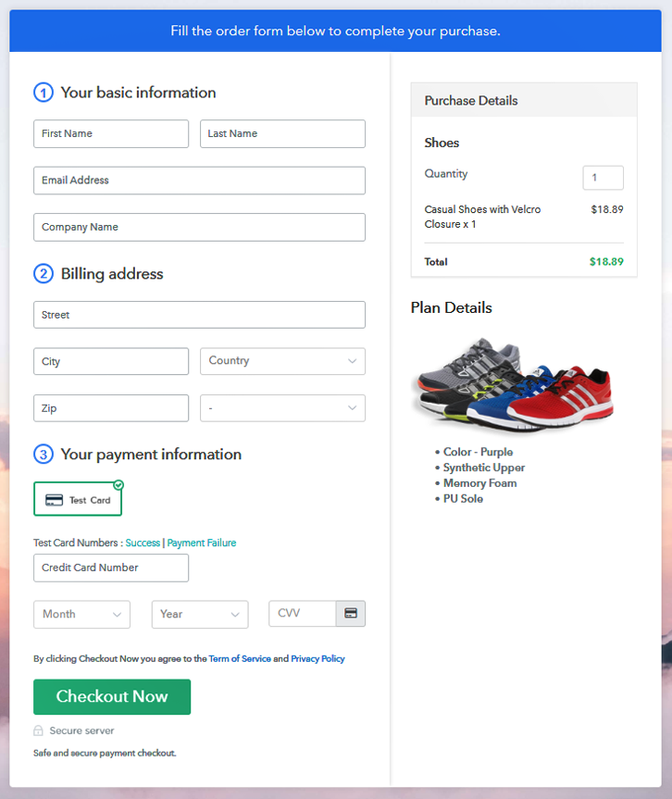
Task: Focus the First Name field
Action: coord(111,133)
